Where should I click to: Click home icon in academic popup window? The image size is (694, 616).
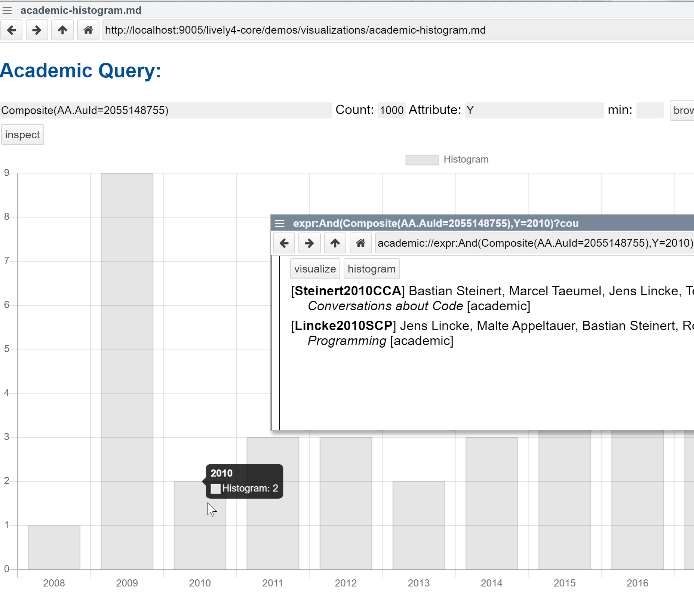[360, 243]
